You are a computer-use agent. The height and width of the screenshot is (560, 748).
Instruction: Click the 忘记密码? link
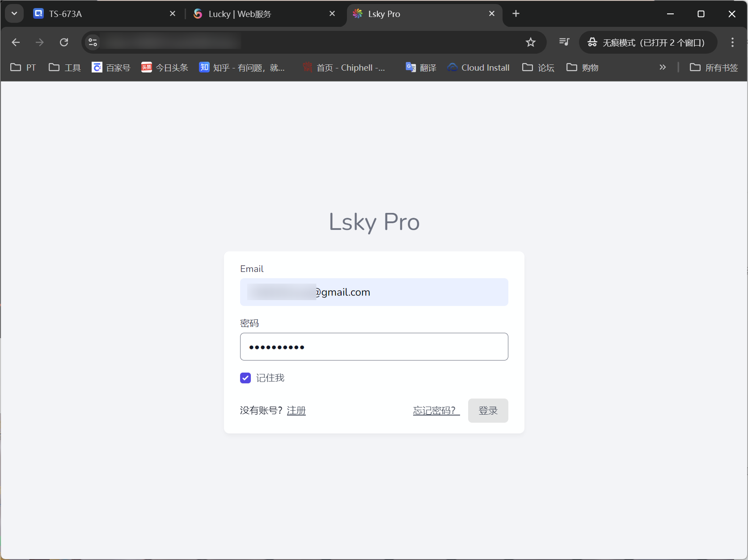pos(436,411)
